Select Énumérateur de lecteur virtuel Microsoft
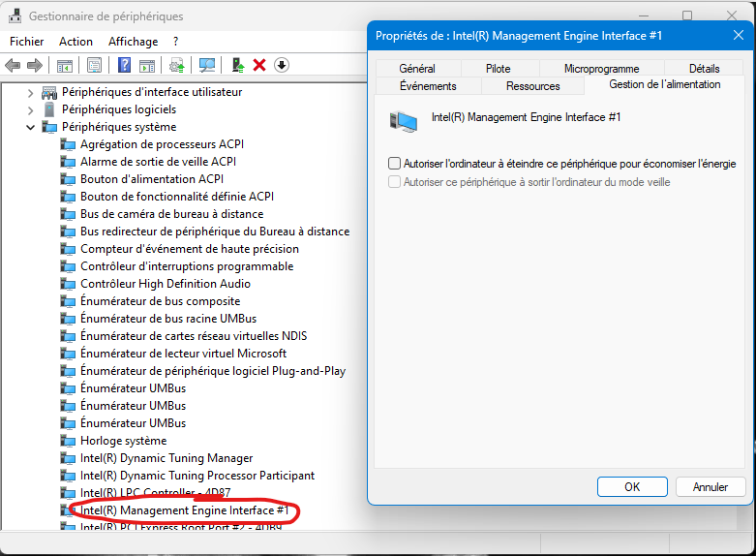 183,354
